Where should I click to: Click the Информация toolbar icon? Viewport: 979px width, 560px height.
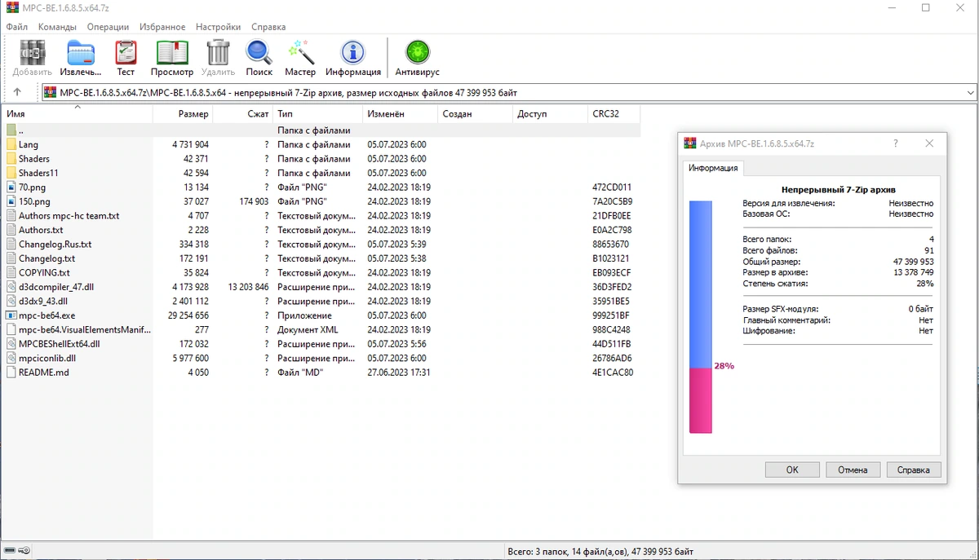[353, 53]
